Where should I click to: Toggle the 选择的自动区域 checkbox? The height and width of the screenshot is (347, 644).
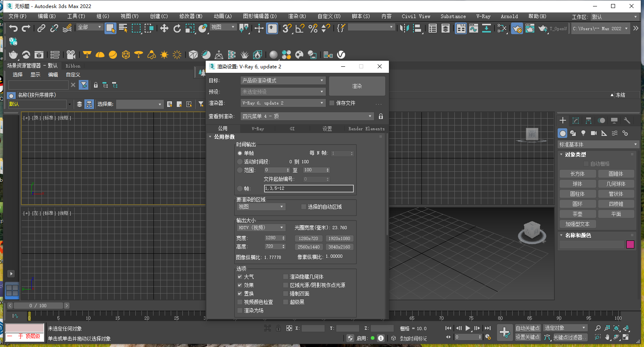(304, 207)
